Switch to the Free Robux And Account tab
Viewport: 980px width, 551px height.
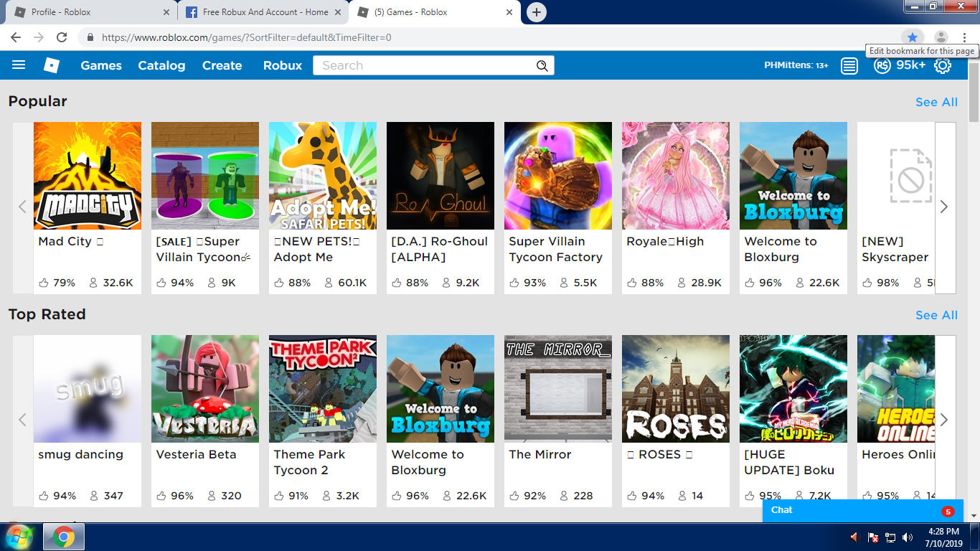(x=263, y=12)
